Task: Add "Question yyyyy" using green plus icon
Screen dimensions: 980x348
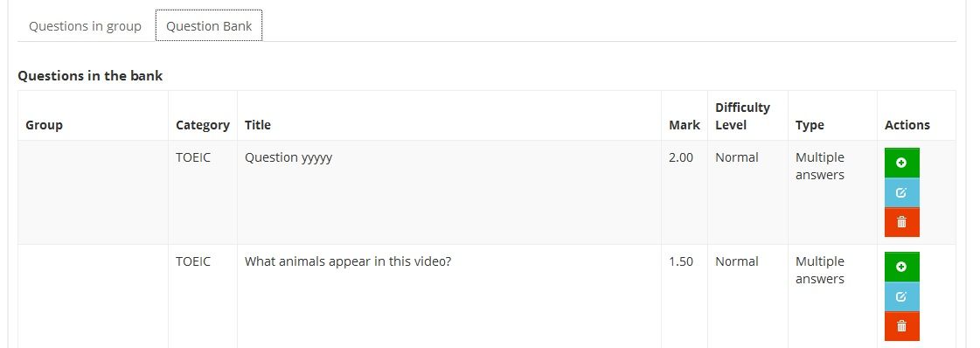Action: tap(901, 163)
